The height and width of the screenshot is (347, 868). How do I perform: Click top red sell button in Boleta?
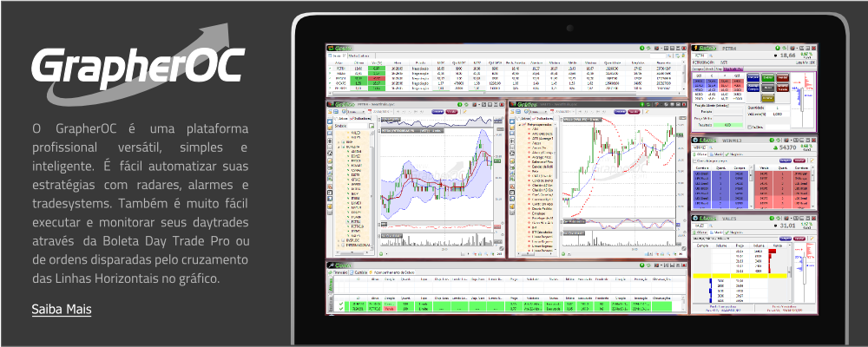click(x=783, y=77)
